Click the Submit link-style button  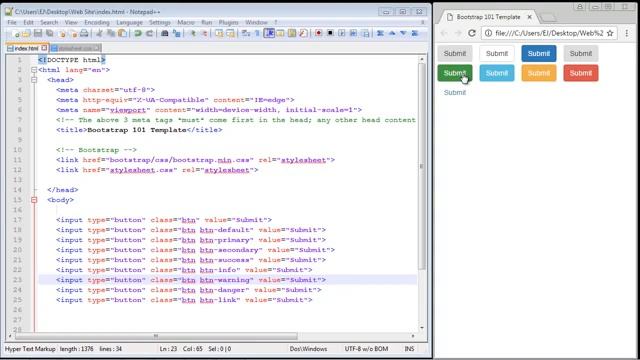[455, 93]
